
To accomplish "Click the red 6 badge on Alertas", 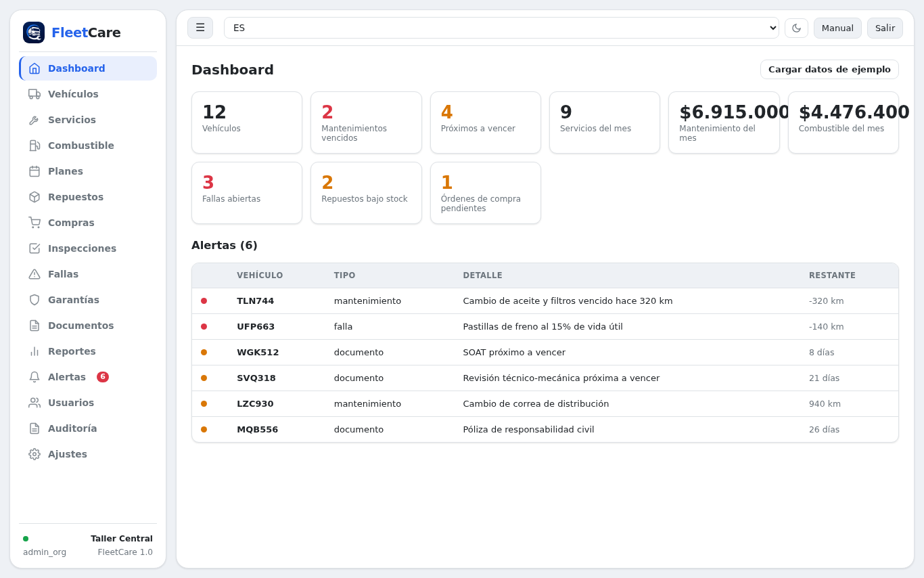I will tap(103, 377).
